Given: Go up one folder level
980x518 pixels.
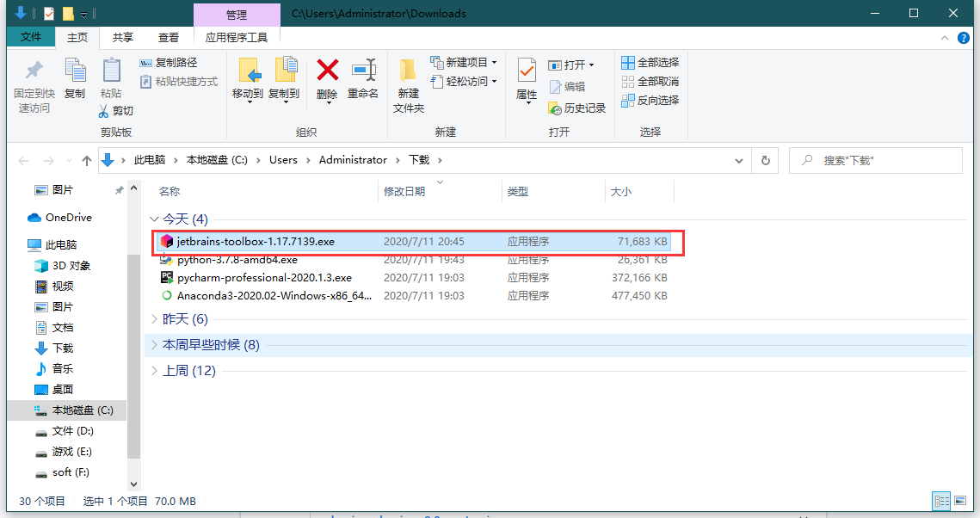Looking at the screenshot, I should pos(87,161).
